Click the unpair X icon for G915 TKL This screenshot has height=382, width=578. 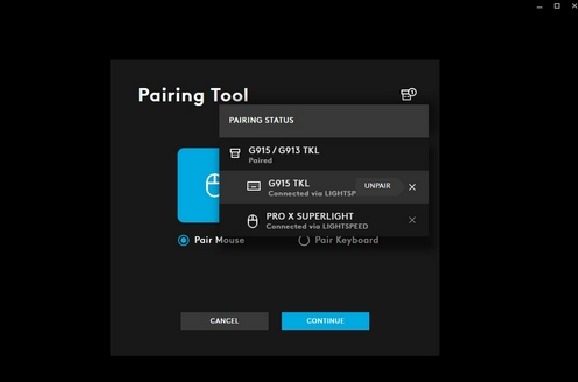[412, 187]
